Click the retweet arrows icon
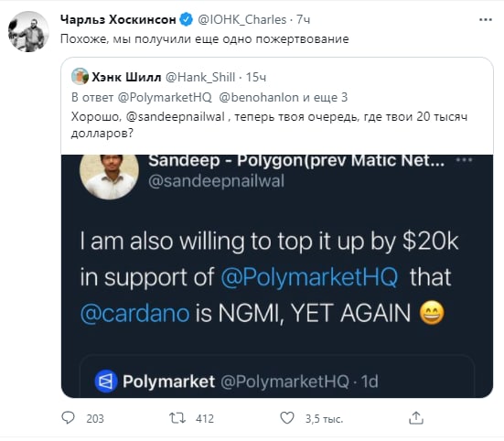Image resolution: width=504 pixels, height=441 pixels. 177,418
